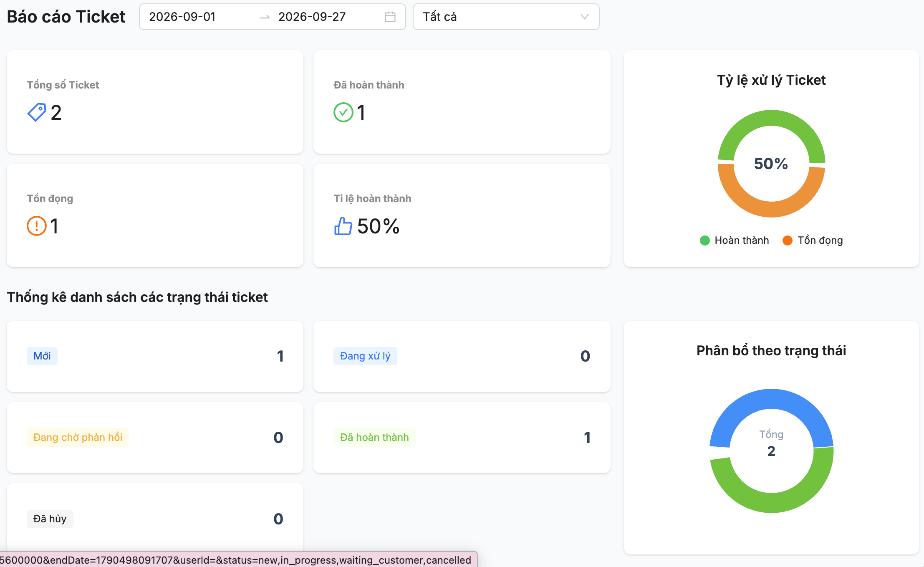Viewport: 924px width, 567px height.
Task: Open the Đang chờ phản hồi status card
Action: pyautogui.click(x=155, y=438)
